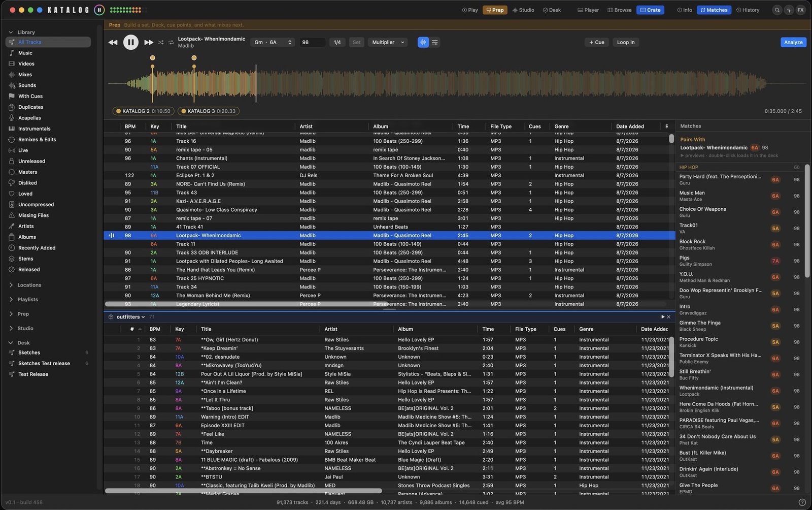Open Unreleased in the sidebar
812x510 pixels.
pyautogui.click(x=48, y=161)
